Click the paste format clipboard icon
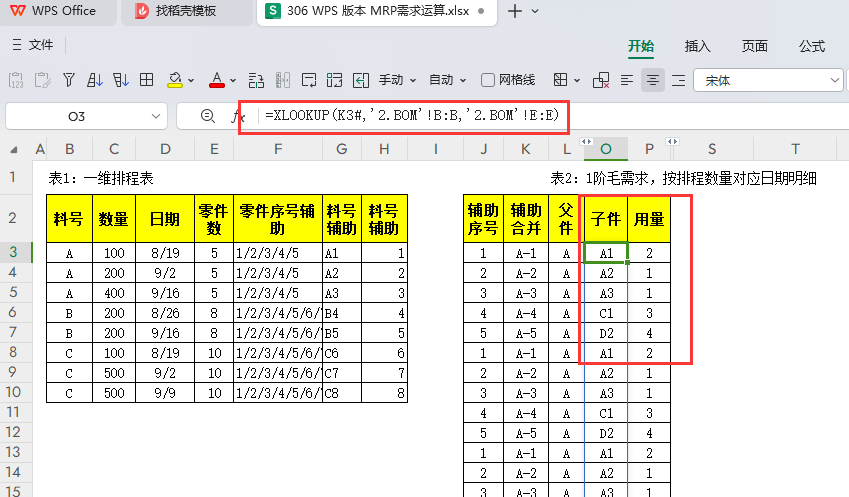Screen dimensions: 849x497 [42, 80]
